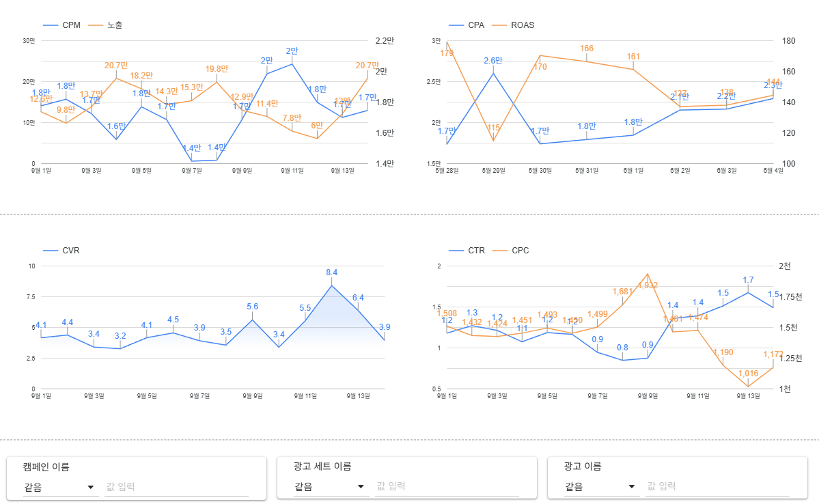Click the 5.6 CVR data label
The image size is (819, 504).
pos(252,307)
